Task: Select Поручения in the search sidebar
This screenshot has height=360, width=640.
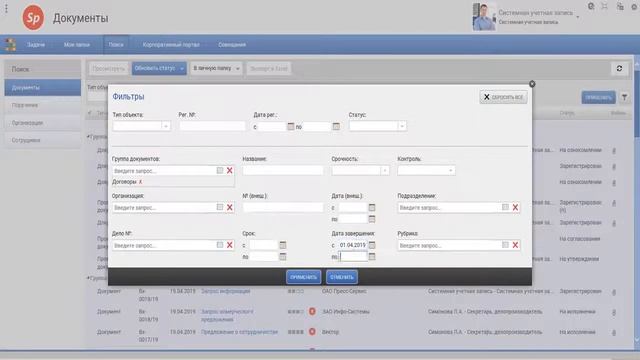Action: point(43,105)
